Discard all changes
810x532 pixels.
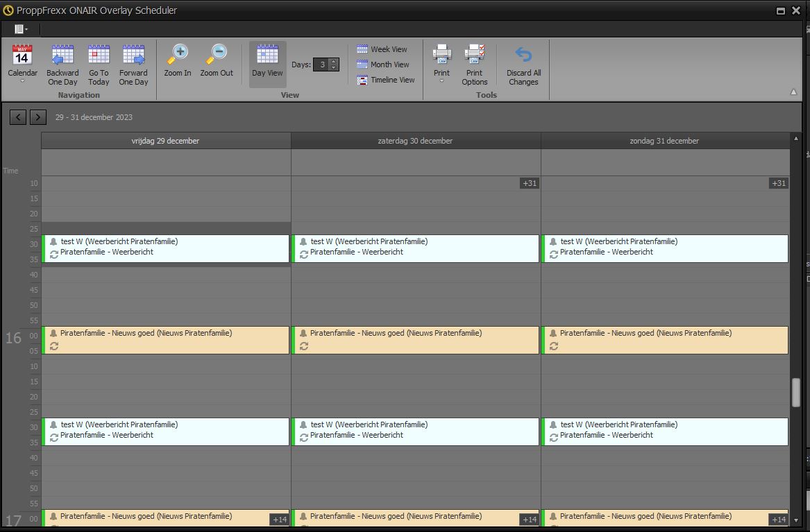click(523, 65)
